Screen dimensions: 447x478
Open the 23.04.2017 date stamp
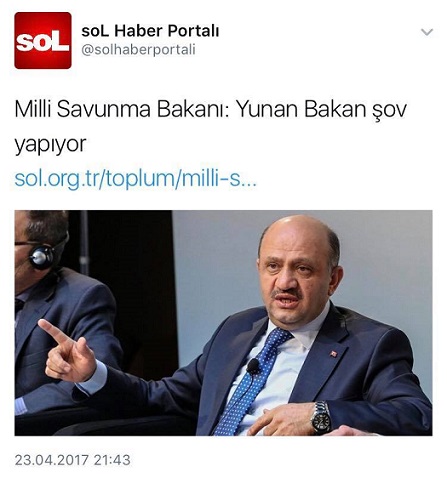52,460
